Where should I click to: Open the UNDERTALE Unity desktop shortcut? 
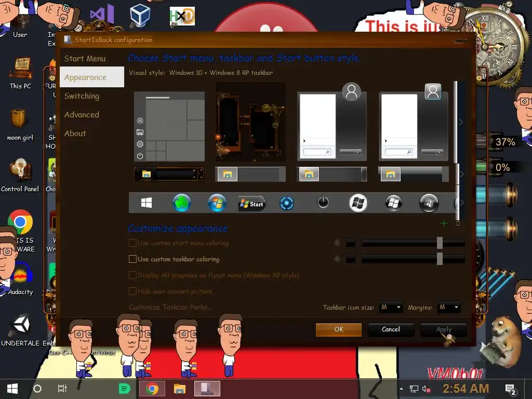[20, 330]
